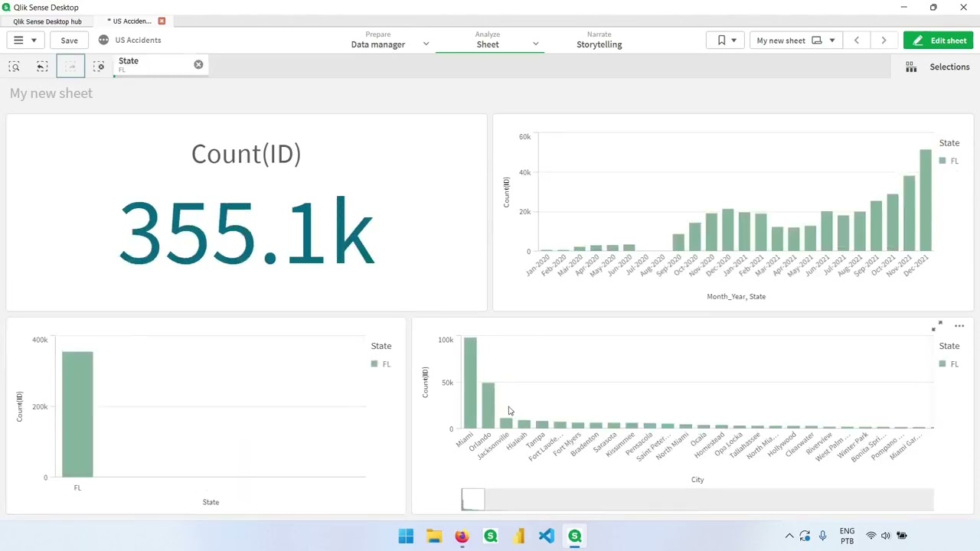Open the smart search tool
The image size is (980, 551).
pos(15,67)
